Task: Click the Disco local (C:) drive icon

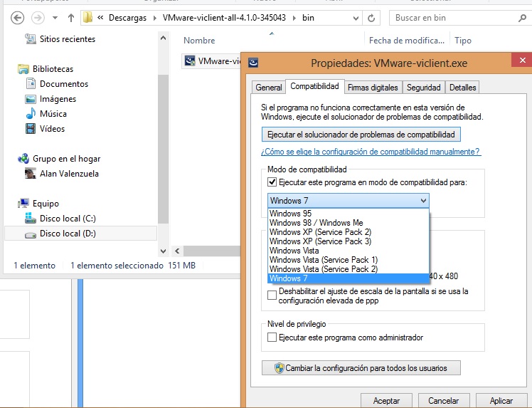Action: (31, 219)
